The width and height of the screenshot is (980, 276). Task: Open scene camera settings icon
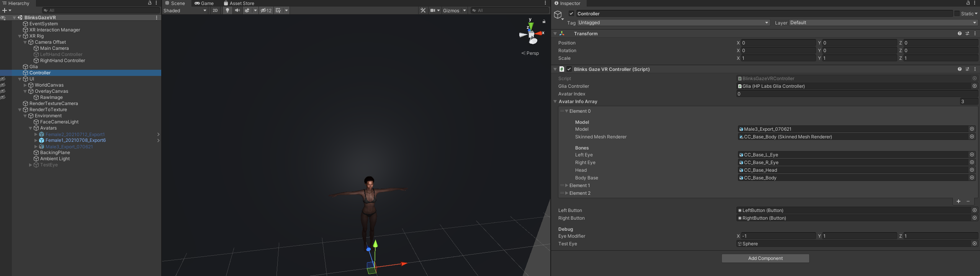pyautogui.click(x=433, y=10)
